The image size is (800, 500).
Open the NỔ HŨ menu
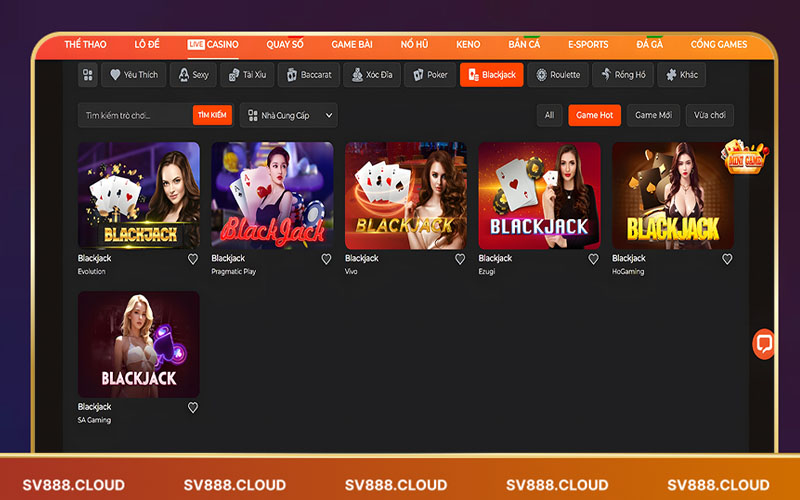414,44
